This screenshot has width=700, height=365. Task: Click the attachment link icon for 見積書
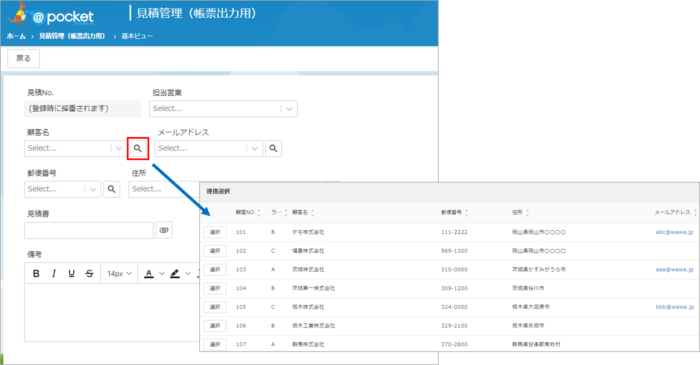pos(164,230)
